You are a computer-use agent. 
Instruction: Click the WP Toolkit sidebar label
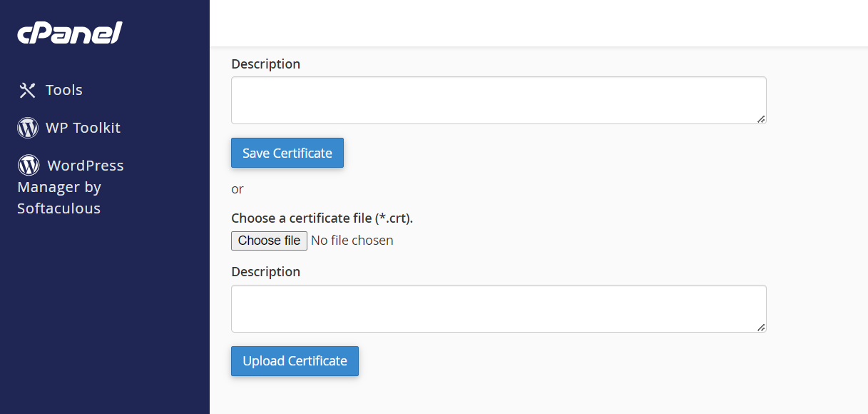coord(82,127)
